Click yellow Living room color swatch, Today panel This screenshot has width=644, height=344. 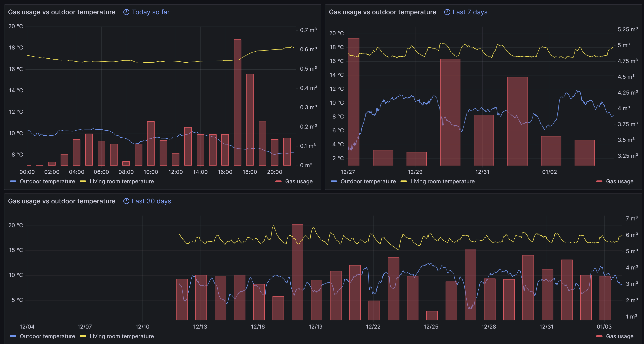[83, 181]
